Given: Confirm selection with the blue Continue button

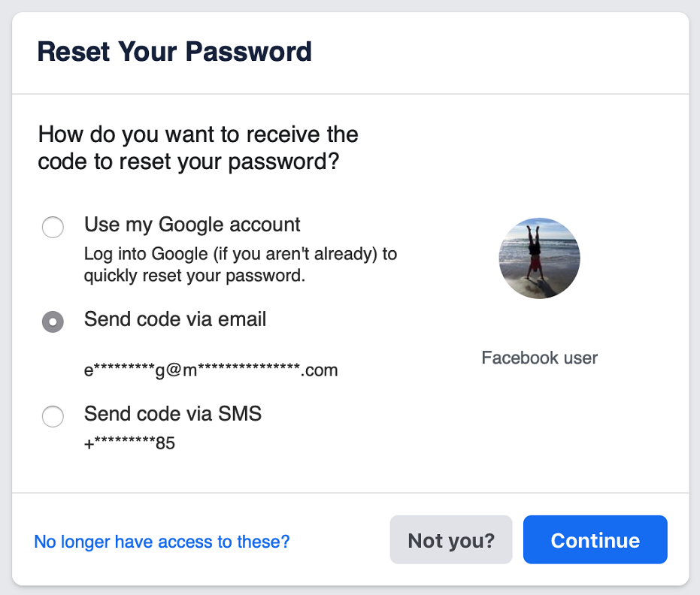Looking at the screenshot, I should tap(595, 539).
